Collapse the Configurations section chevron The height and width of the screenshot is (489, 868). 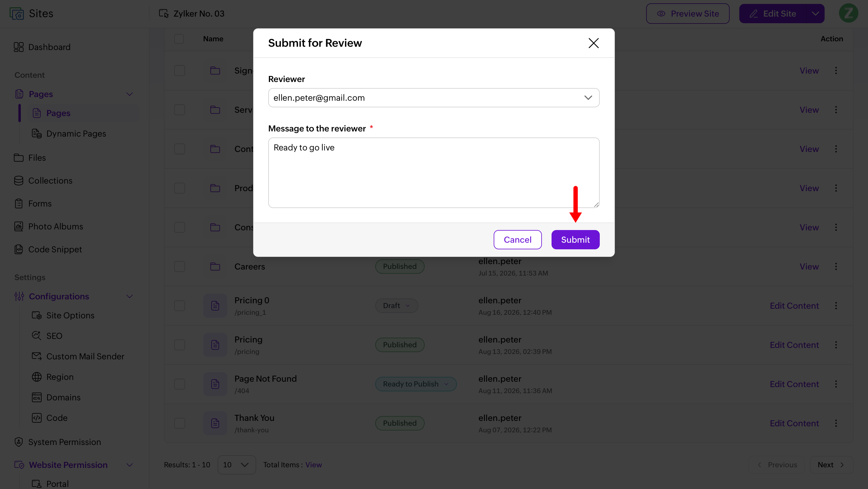coord(129,296)
